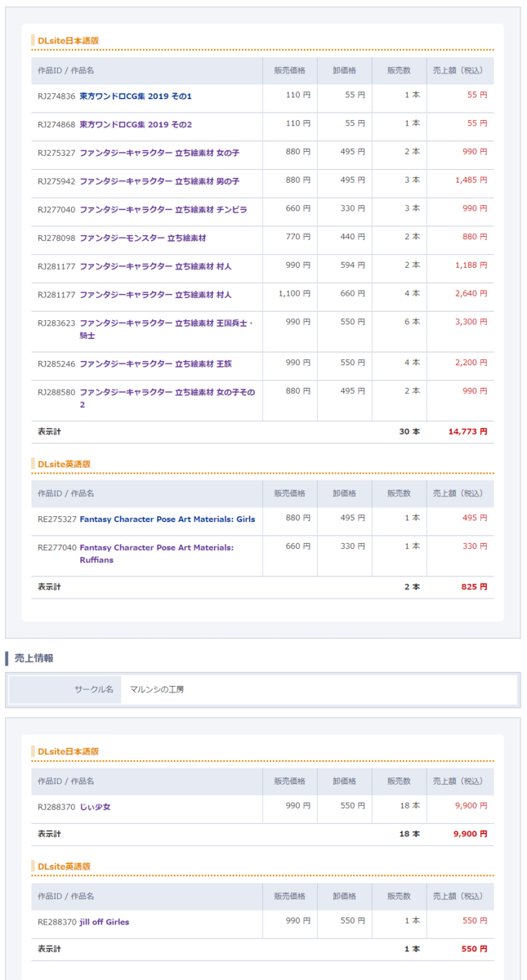Open the 村人 link in the 1,100 円 row
The image size is (527, 980).
click(x=155, y=295)
